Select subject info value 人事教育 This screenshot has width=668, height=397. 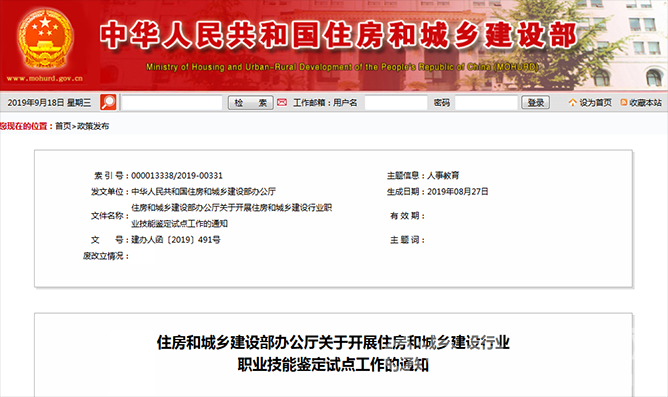point(443,175)
